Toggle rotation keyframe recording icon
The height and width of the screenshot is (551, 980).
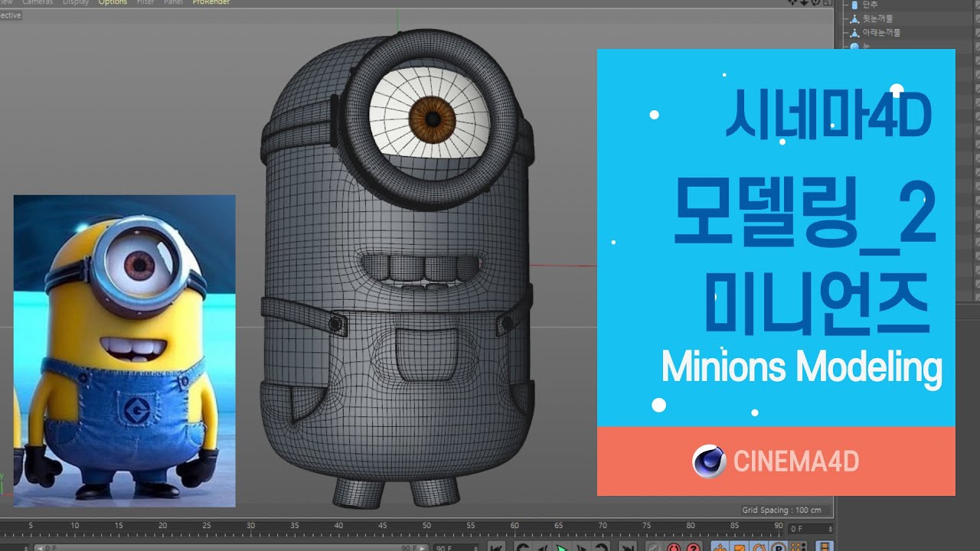pyautogui.click(x=758, y=546)
